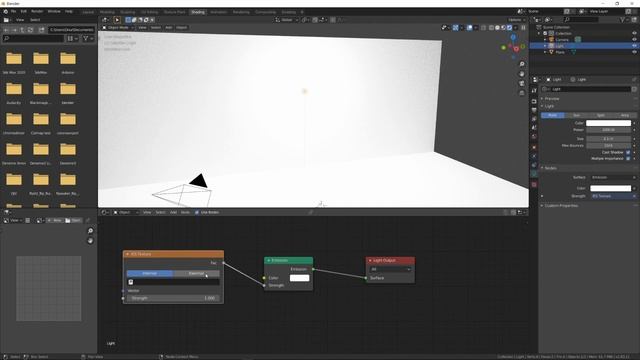
Task: Open the Render menu
Action: coord(37,11)
